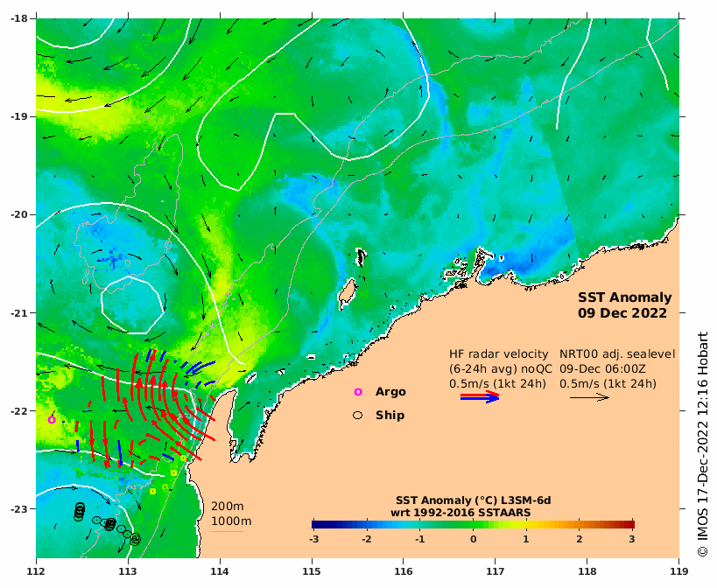Click the -20 latitude axis label
717x588 pixels.
click(19, 214)
